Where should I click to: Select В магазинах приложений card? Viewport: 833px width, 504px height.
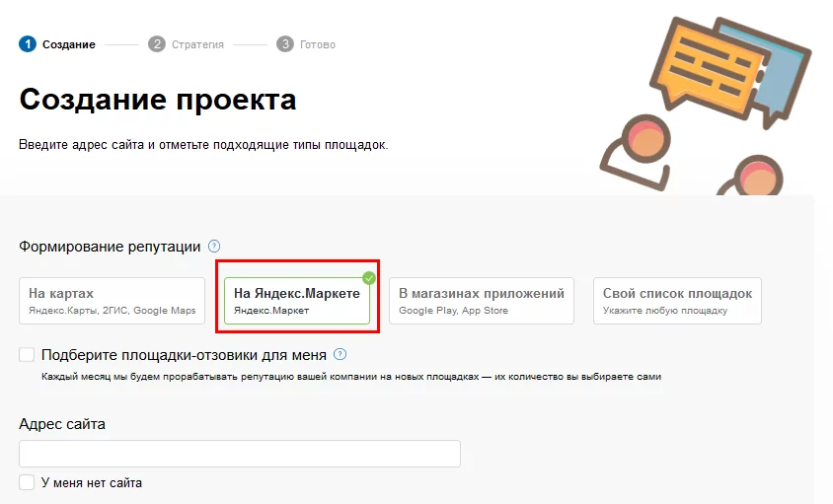click(x=482, y=301)
